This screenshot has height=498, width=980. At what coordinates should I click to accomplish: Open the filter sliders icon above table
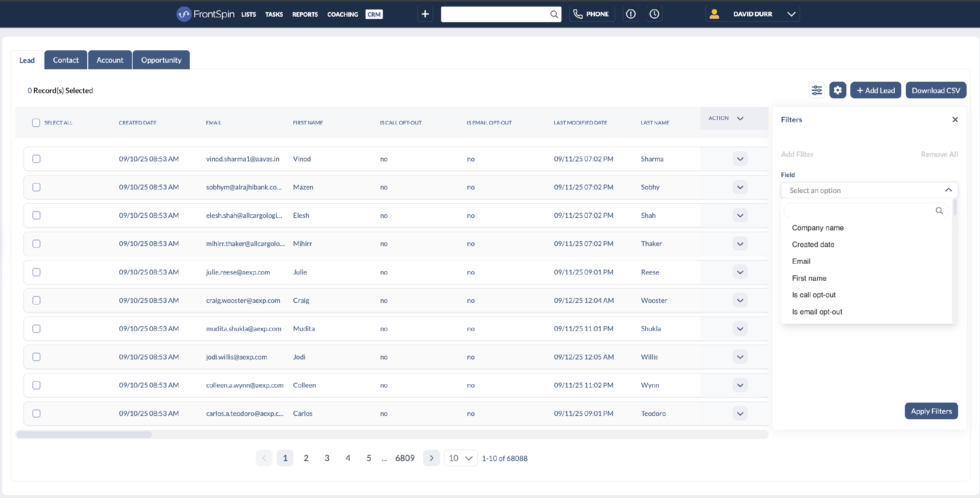click(816, 90)
